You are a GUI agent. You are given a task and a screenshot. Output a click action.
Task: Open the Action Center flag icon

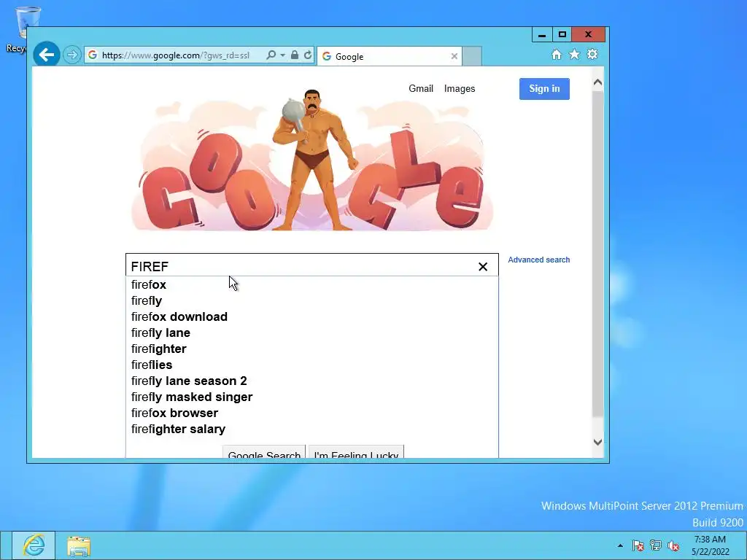638,545
